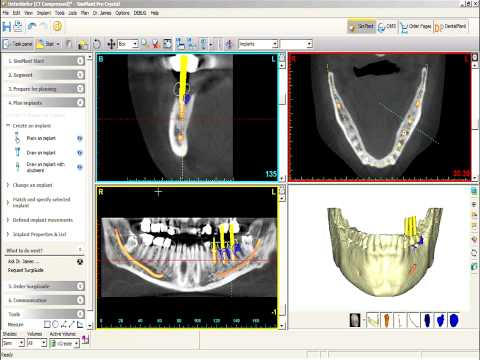480x360 pixels.
Task: Click the top icon in 3D view sidebar
Action: [474, 191]
